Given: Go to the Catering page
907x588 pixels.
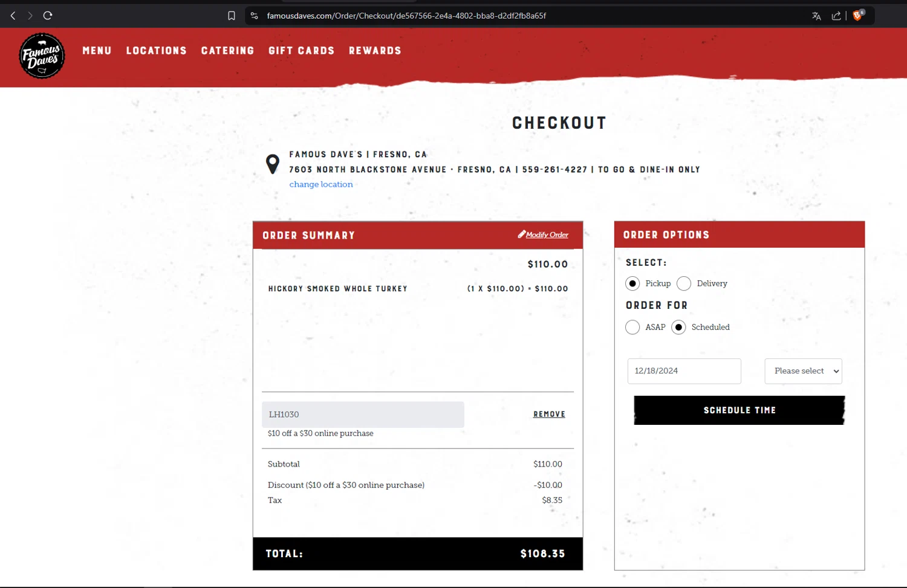Looking at the screenshot, I should pyautogui.click(x=227, y=51).
